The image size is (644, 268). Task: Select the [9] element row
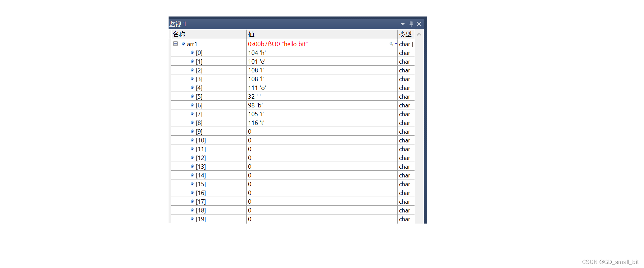click(293, 131)
